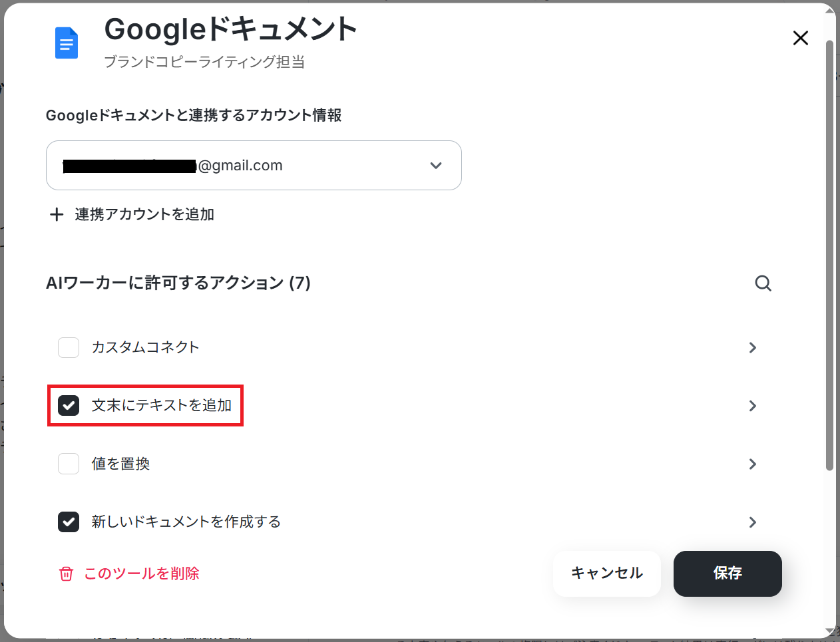This screenshot has width=840, height=642.
Task: Click the このツールを削除 link
Action: coord(142,573)
